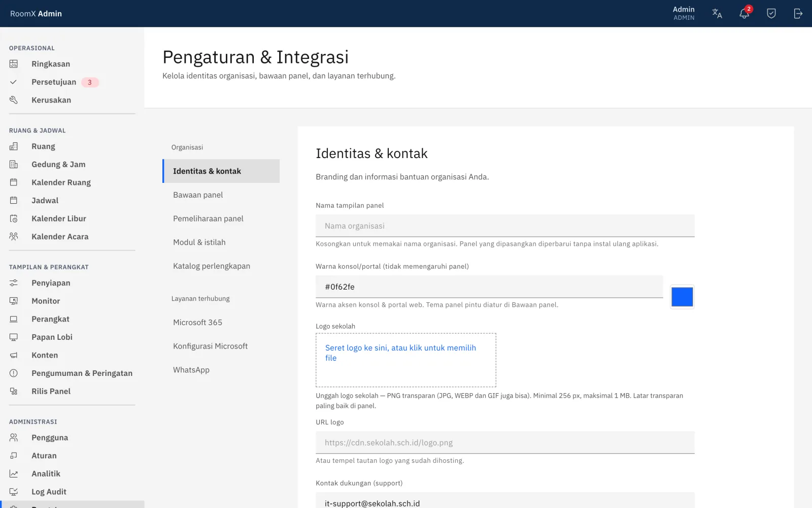This screenshot has height=508, width=812.
Task: Open Pemeliharaan panel settings
Action: (x=221, y=219)
